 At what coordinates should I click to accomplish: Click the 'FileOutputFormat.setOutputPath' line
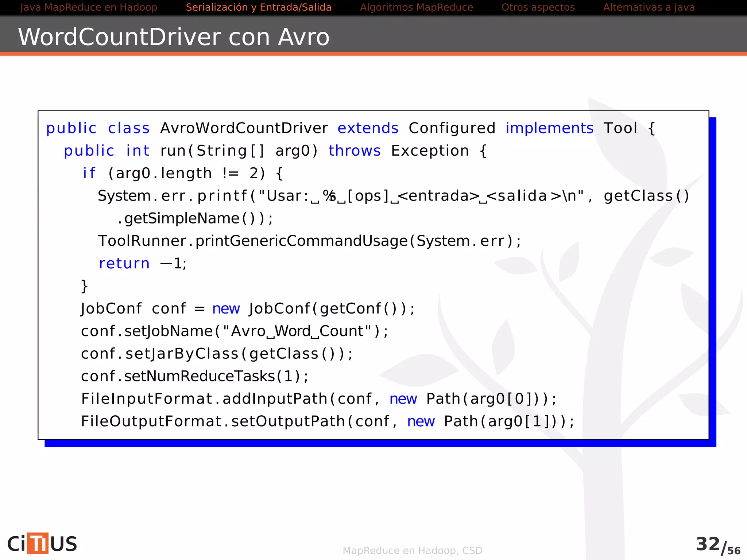[328, 421]
